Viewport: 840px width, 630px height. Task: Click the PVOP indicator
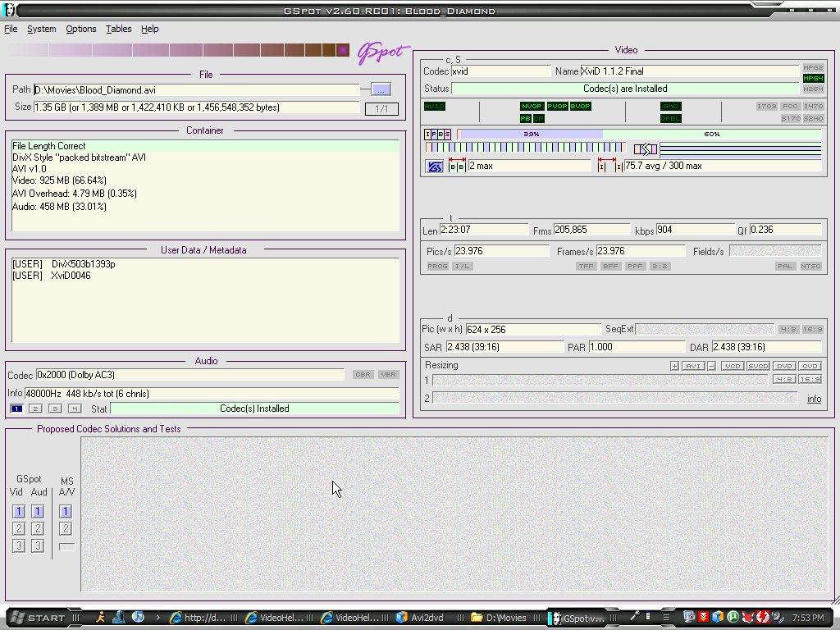pyautogui.click(x=557, y=106)
